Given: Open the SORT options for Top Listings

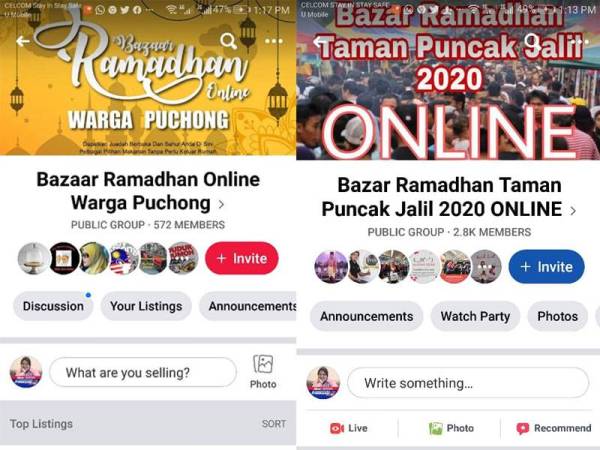Looking at the screenshot, I should coord(274,424).
